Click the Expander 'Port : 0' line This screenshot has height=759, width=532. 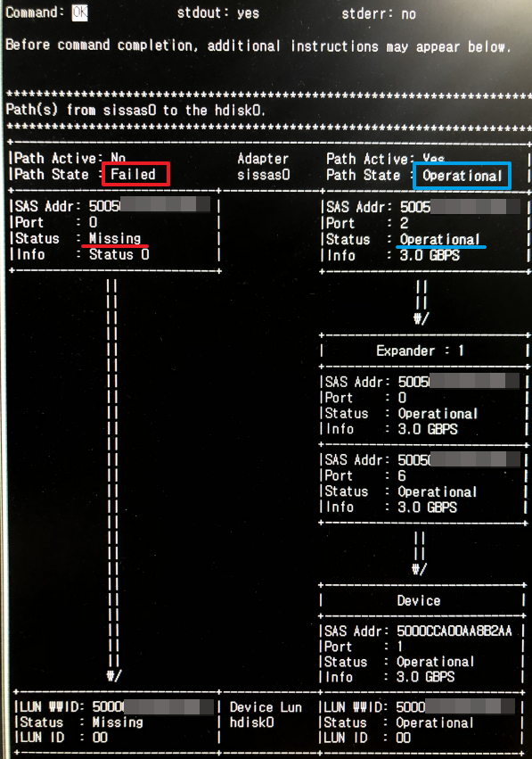(365, 398)
